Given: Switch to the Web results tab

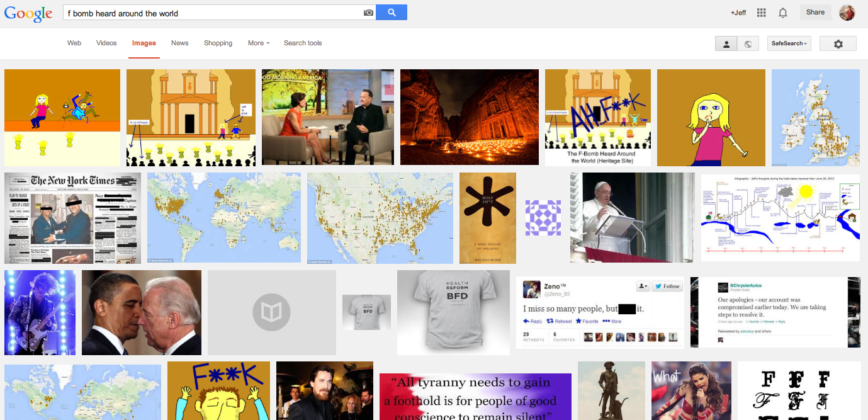Looking at the screenshot, I should tap(74, 43).
